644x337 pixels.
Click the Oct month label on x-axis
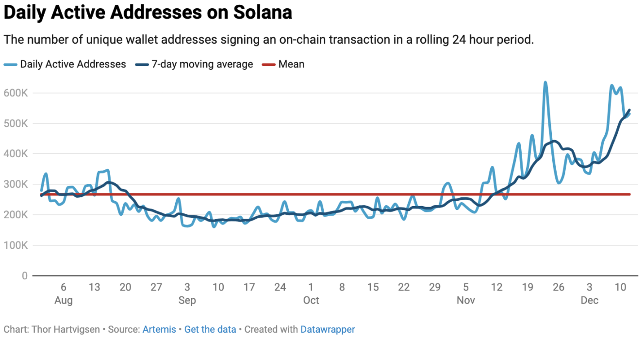311,301
